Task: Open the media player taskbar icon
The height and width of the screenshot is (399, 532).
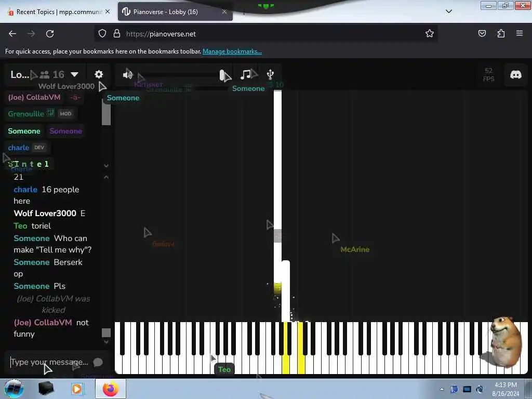Action: pyautogui.click(x=77, y=389)
